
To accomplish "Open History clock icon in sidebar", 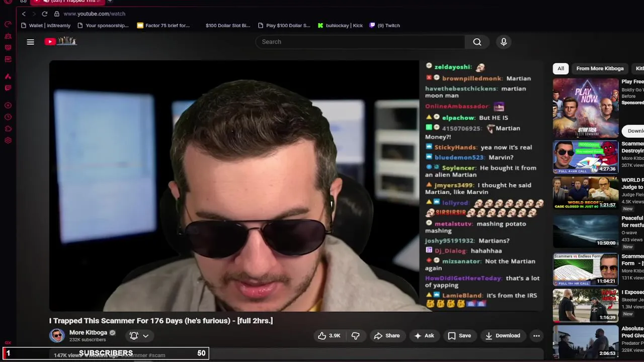I will point(8,117).
